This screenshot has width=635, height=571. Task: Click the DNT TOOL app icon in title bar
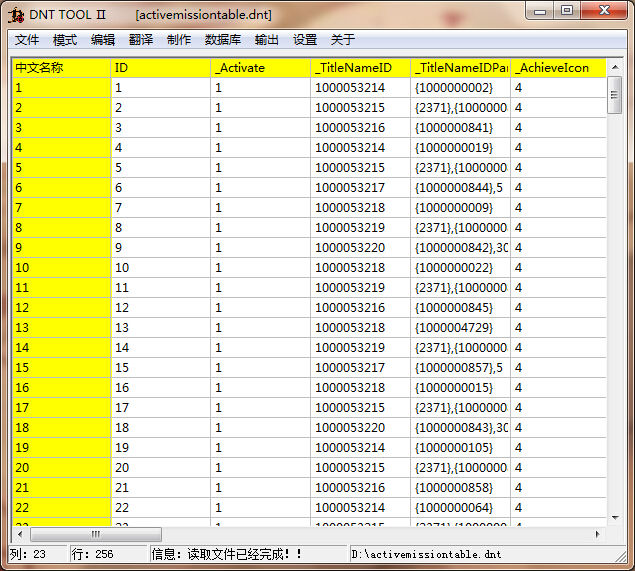pos(18,15)
